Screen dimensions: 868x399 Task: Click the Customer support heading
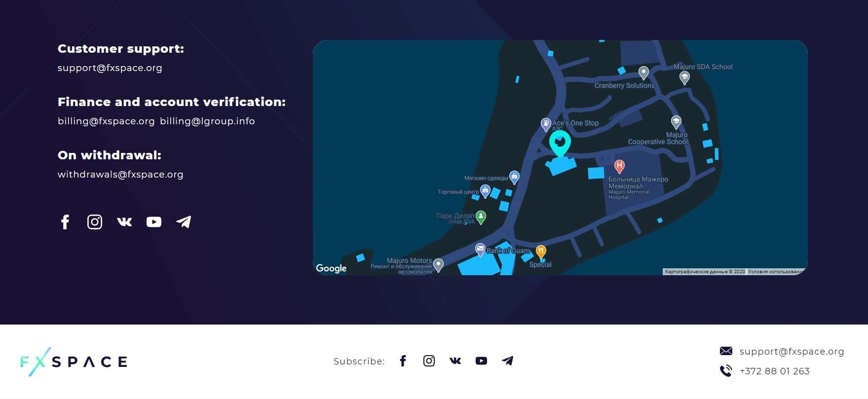pyautogui.click(x=121, y=49)
